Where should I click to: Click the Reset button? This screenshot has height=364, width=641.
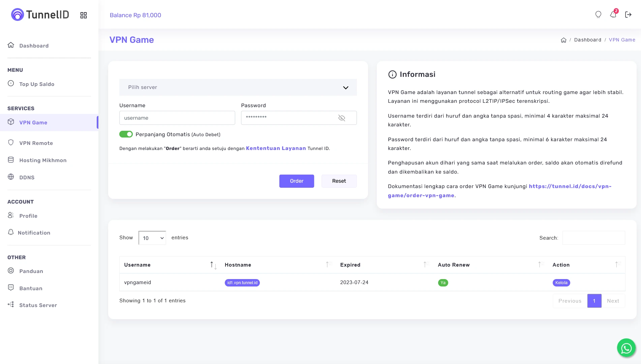coord(339,181)
